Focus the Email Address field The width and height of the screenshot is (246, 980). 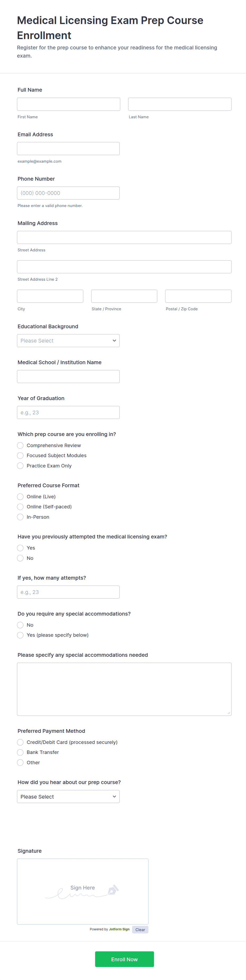[68, 148]
